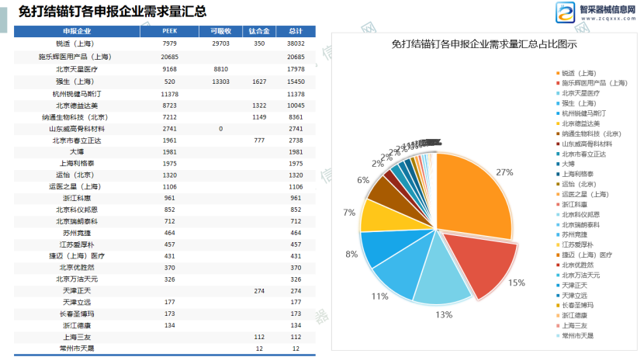This screenshot has width=644, height=357.
Task: Click table row name 天津立远
Action: (77, 303)
